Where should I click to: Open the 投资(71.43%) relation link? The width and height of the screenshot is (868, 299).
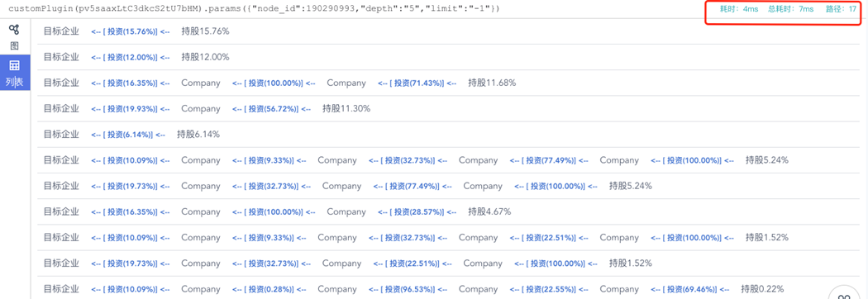[417, 83]
